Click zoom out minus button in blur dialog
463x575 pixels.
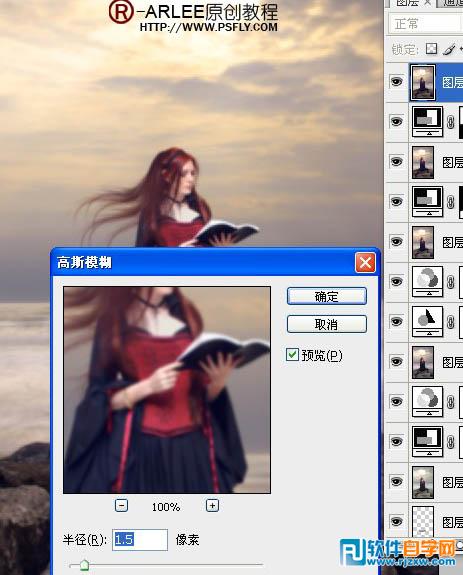121,506
